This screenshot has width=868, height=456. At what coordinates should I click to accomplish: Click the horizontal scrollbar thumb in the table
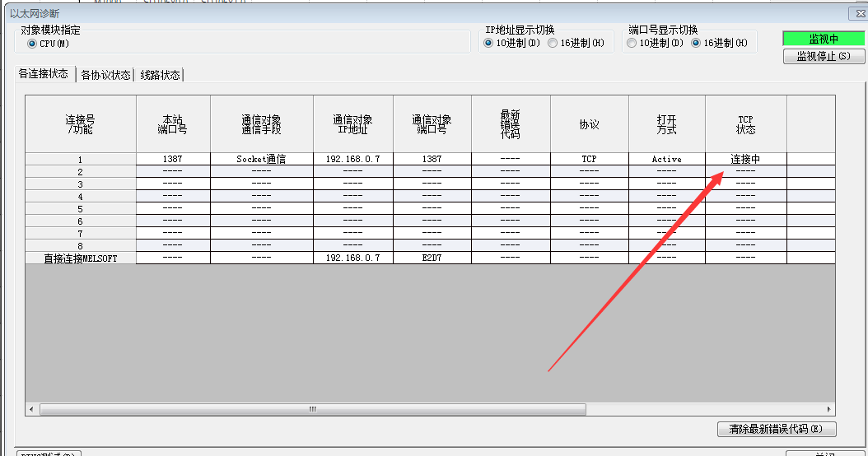pos(312,409)
